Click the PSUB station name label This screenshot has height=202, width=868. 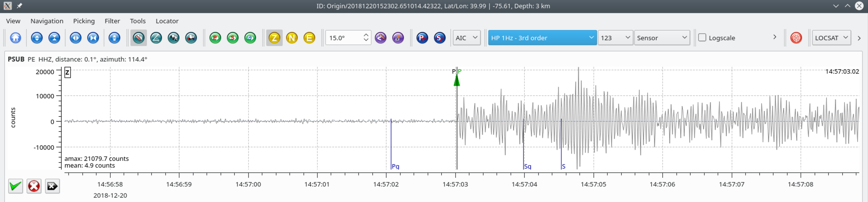(x=16, y=59)
